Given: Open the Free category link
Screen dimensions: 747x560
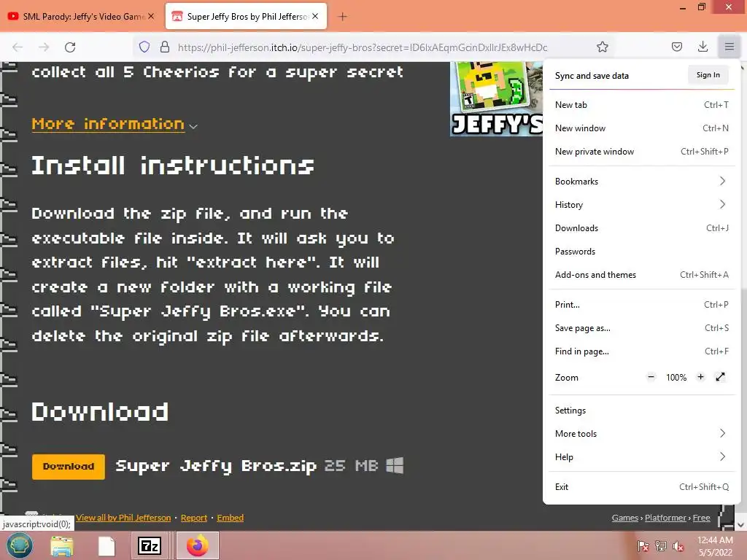Looking at the screenshot, I should pyautogui.click(x=701, y=518).
